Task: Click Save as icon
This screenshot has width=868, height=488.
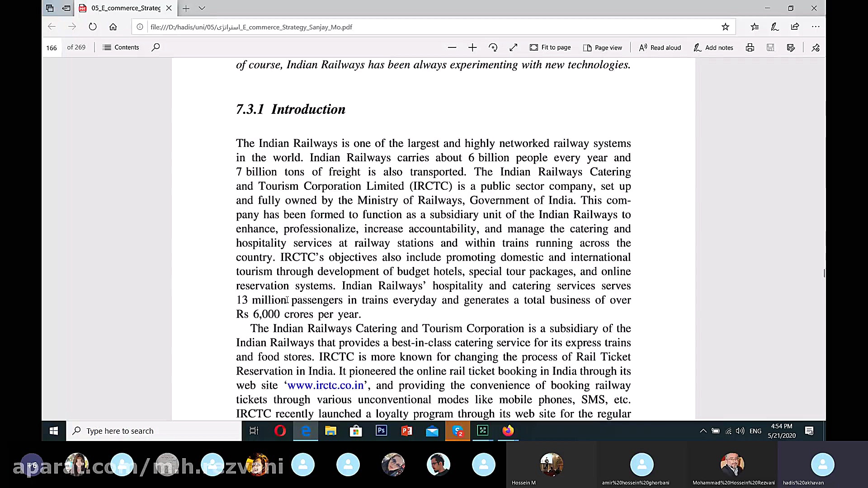Action: click(x=791, y=47)
